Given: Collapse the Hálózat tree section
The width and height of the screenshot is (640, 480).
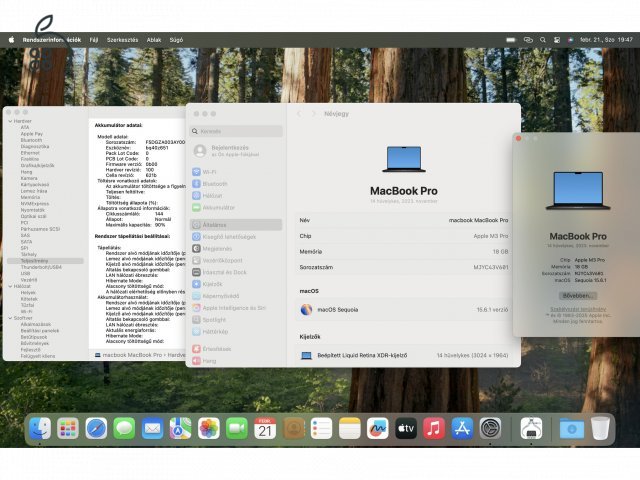Looking at the screenshot, I should (10, 286).
